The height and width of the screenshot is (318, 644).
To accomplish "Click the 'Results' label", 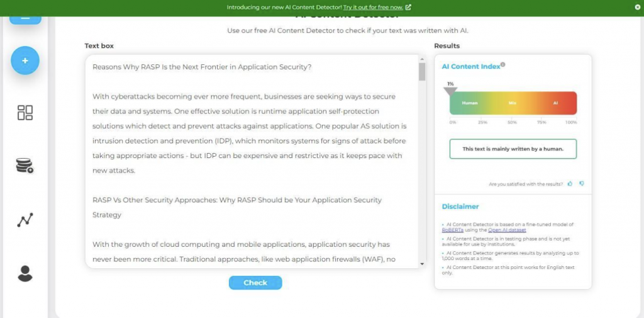I will point(447,46).
